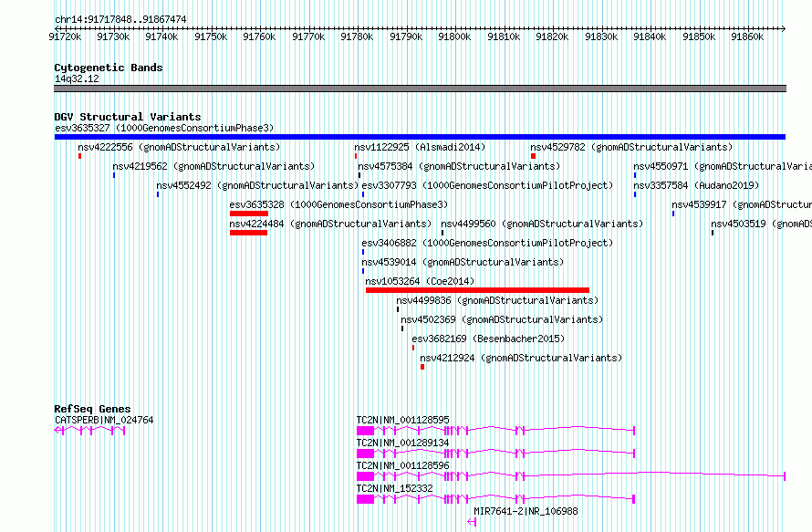Viewport: 812px width, 532px height.
Task: Click the DGV Structural Variants track title
Action: point(128,117)
